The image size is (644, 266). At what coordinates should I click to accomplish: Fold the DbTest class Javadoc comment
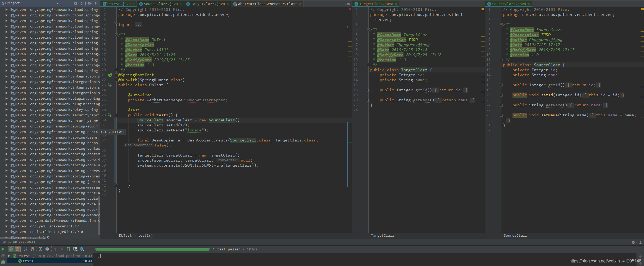pos(116,35)
